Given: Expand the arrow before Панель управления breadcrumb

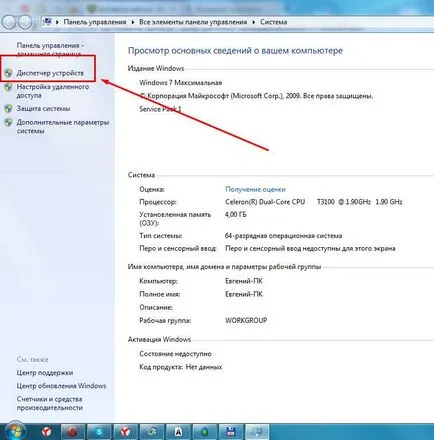Looking at the screenshot, I should point(57,22).
